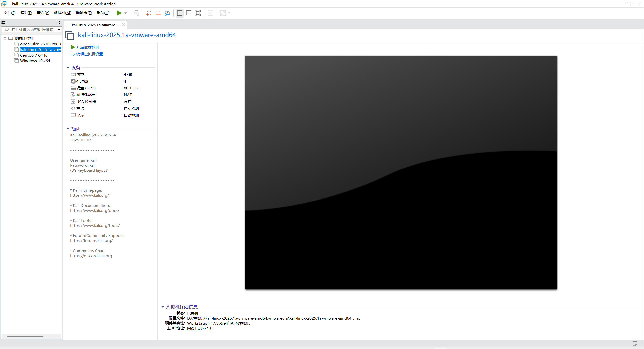
Task: Open the USB 控制器 device setting
Action: (86, 102)
